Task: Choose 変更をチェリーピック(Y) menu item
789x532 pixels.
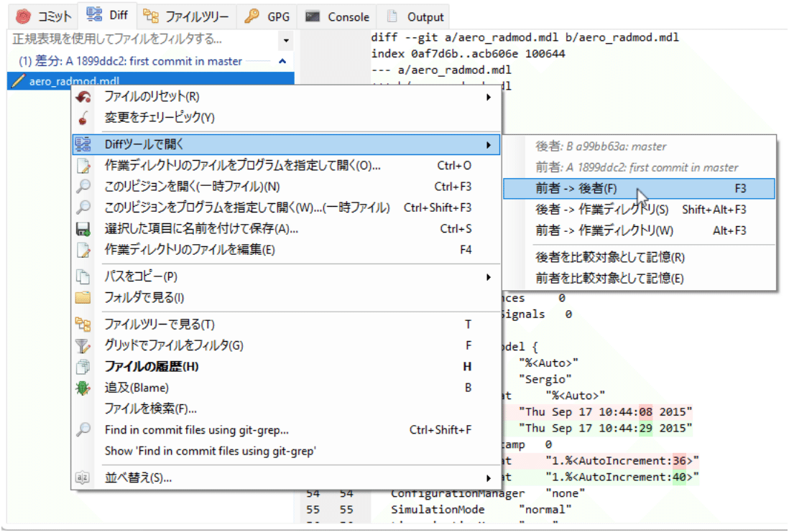Action: point(286,118)
